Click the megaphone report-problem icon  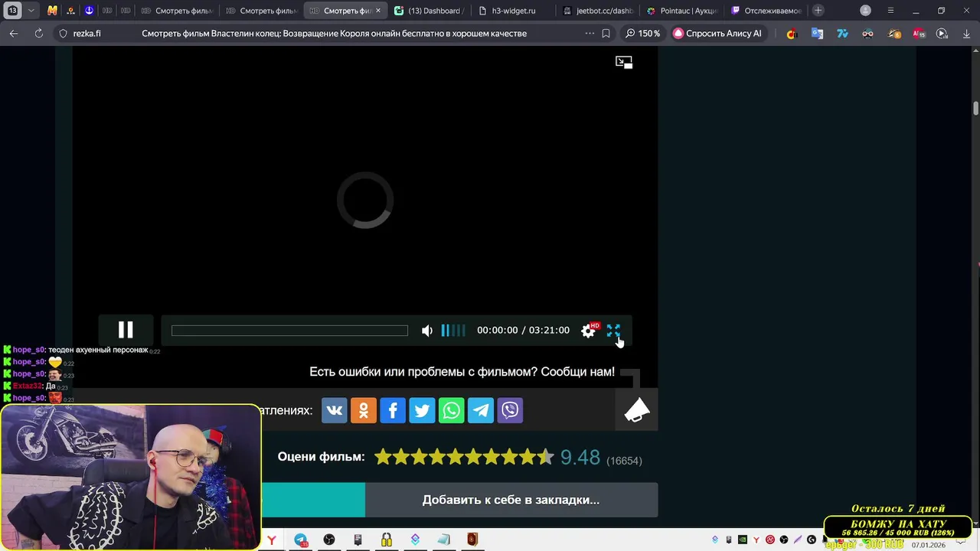[637, 410]
